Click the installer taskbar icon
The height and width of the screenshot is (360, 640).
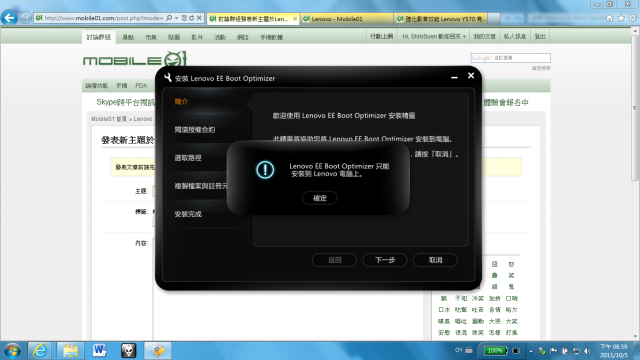[x=158, y=351]
